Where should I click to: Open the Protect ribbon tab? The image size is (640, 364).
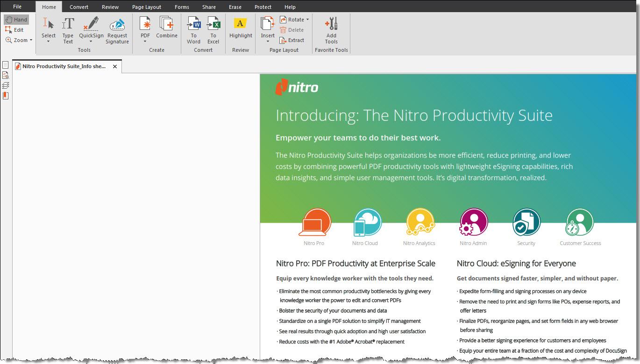tap(263, 7)
